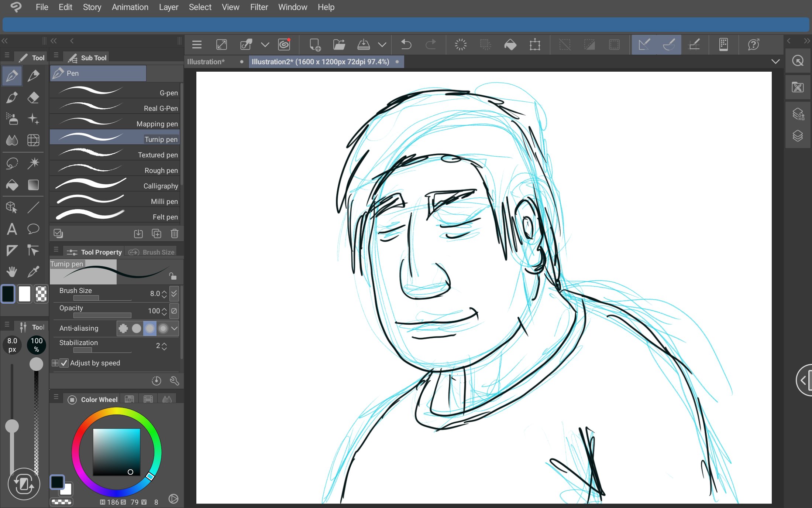Expand the canvas tab list chevron
The width and height of the screenshot is (812, 508).
pos(775,62)
